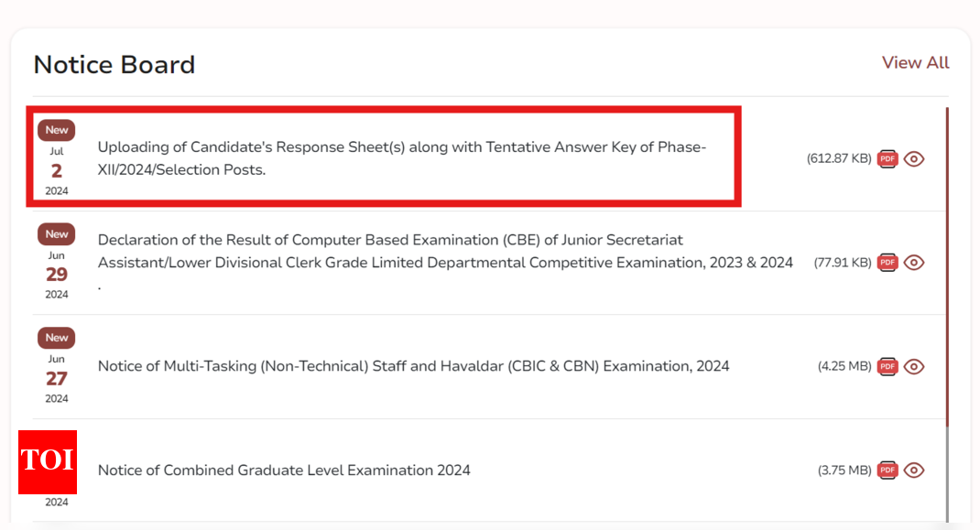Click View All notices link
This screenshot has height=530, width=980.
click(x=915, y=62)
